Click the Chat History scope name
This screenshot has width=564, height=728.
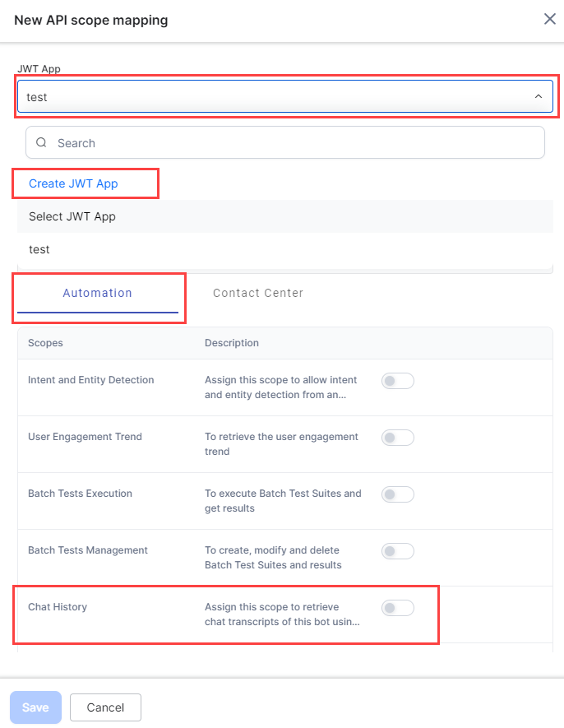[x=58, y=607]
